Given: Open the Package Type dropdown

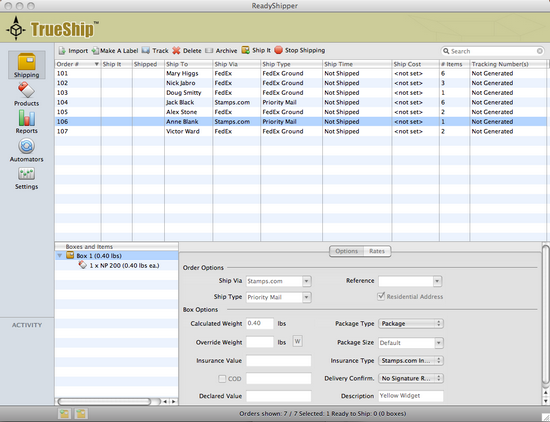Looking at the screenshot, I should point(411,323).
